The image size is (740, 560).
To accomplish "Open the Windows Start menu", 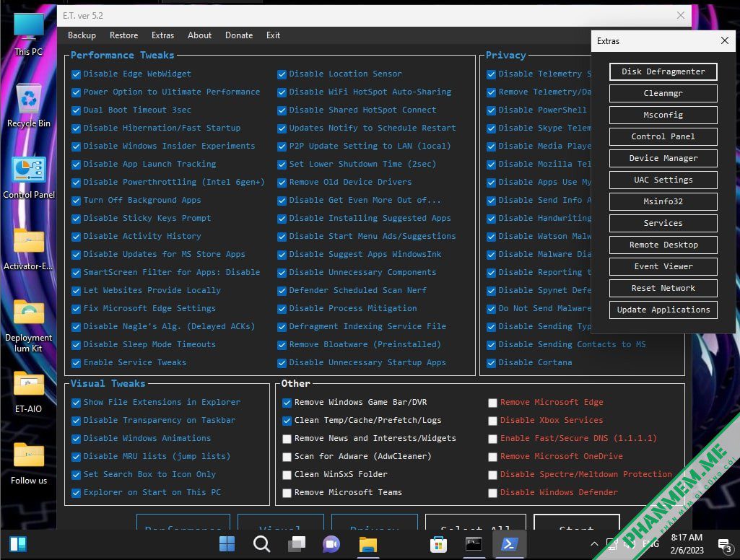I will (227, 544).
